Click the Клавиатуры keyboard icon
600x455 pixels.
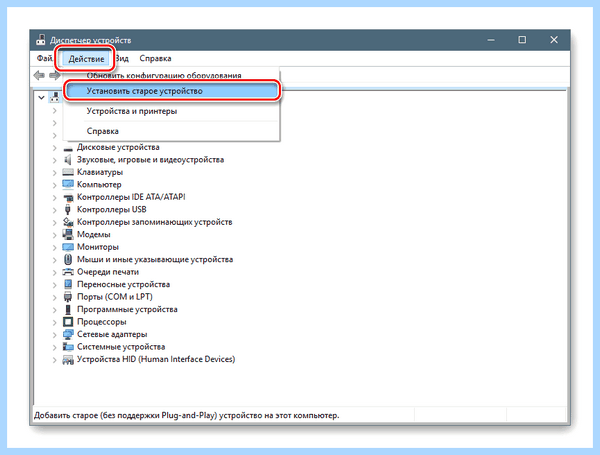tap(68, 172)
